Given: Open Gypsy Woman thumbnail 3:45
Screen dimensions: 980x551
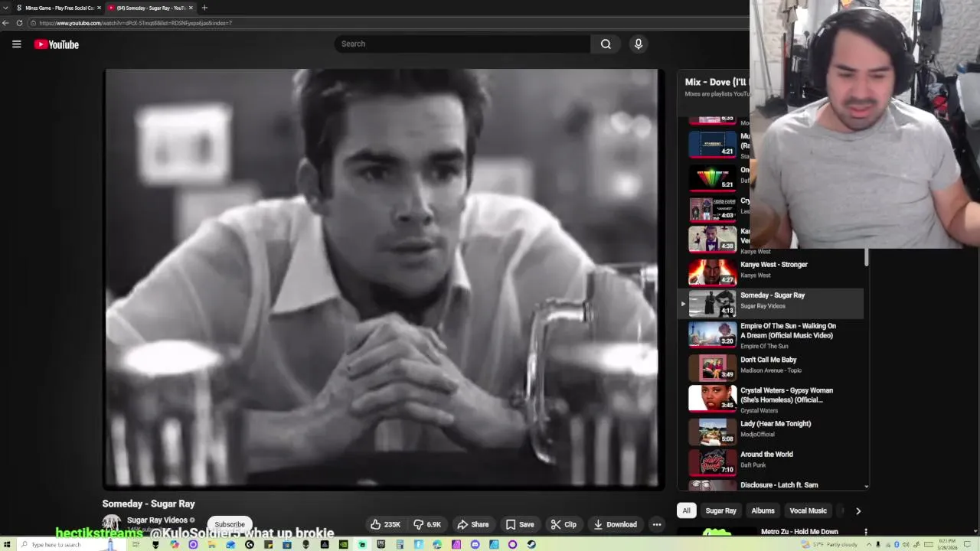Looking at the screenshot, I should click(x=712, y=398).
